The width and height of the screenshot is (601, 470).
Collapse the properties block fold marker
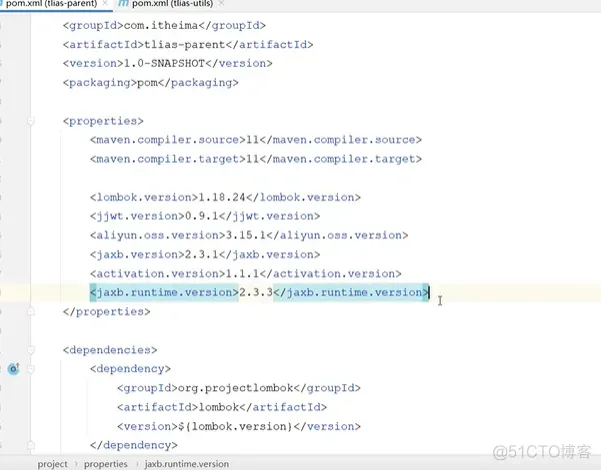pos(31,122)
